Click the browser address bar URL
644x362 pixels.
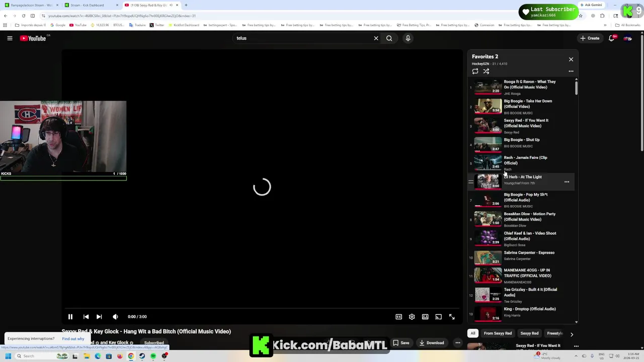coord(122,16)
